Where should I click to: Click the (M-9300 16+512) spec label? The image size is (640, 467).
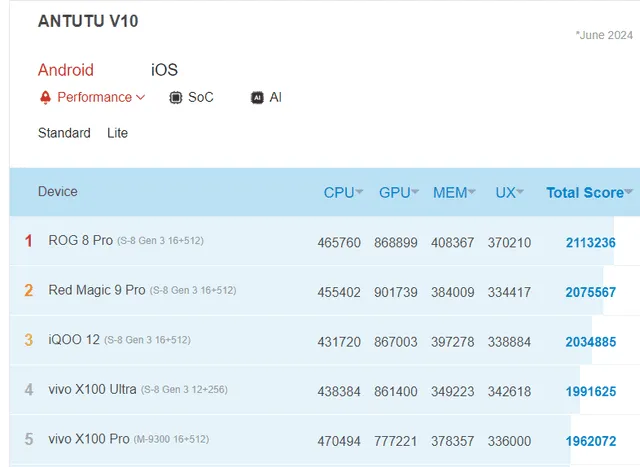[171, 439]
